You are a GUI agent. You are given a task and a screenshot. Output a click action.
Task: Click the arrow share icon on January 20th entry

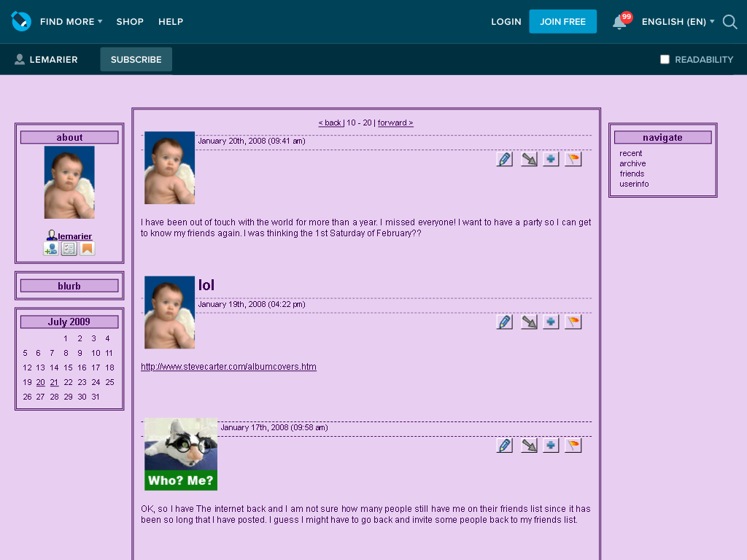(x=529, y=159)
